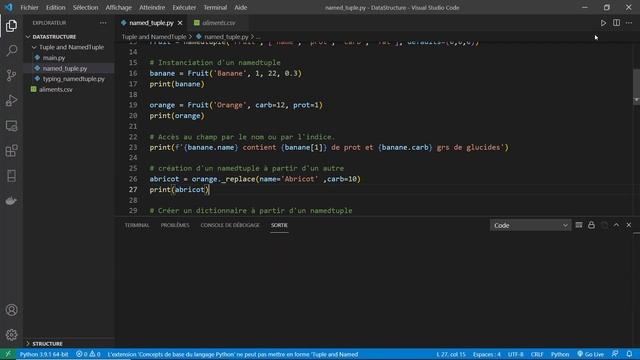Close the named_tuple.py tab
Viewport: 640px width, 360px height.
(x=180, y=23)
